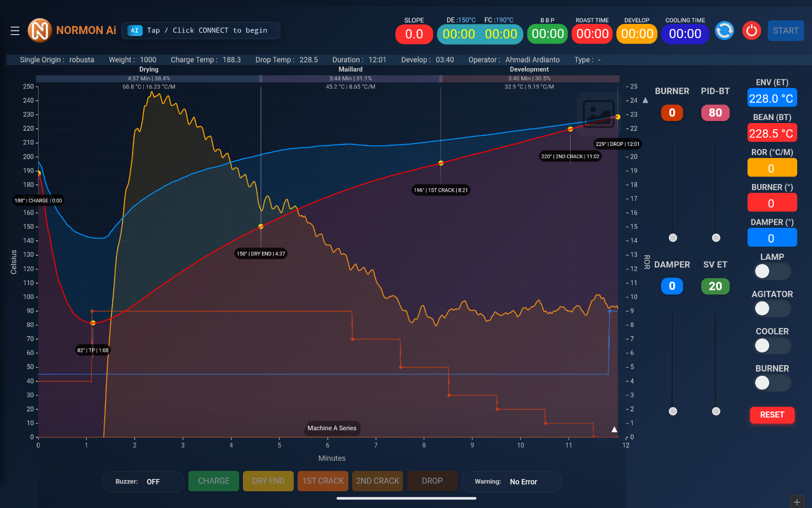
Task: Open the hamburger menu
Action: pos(15,31)
